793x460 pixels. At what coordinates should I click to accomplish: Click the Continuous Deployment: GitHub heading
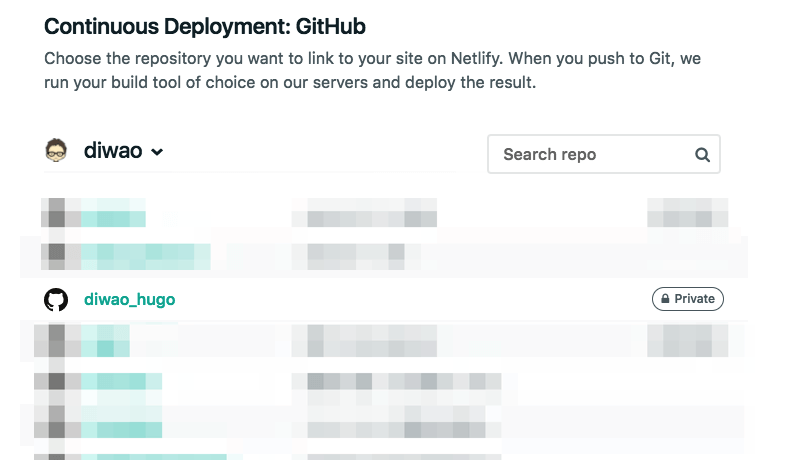(205, 27)
